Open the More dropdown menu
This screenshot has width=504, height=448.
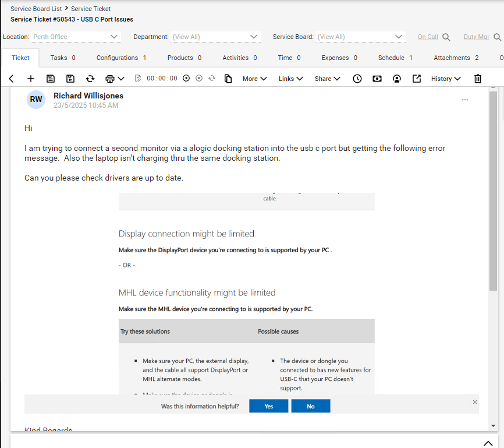254,79
